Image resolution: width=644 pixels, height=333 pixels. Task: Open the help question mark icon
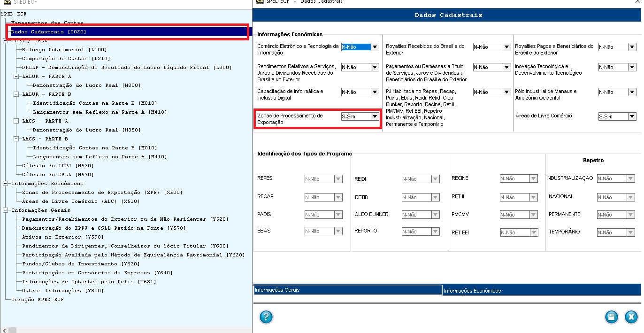point(266,317)
